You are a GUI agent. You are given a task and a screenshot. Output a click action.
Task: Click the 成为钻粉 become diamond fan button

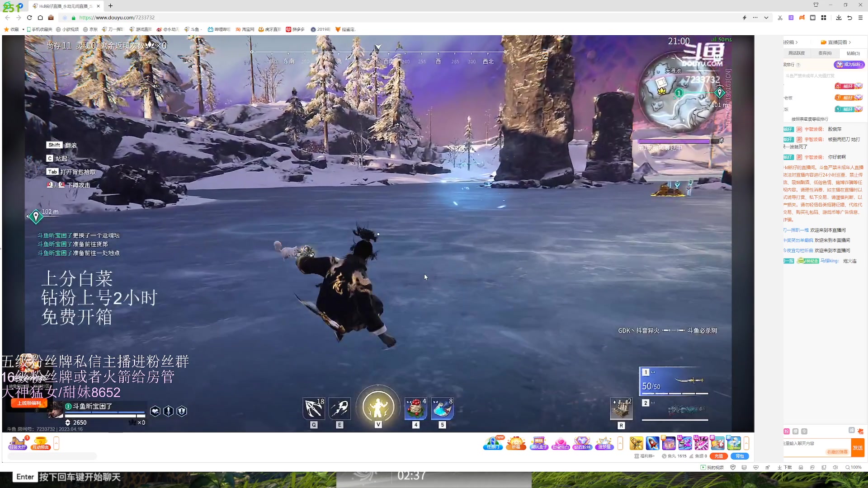(849, 65)
